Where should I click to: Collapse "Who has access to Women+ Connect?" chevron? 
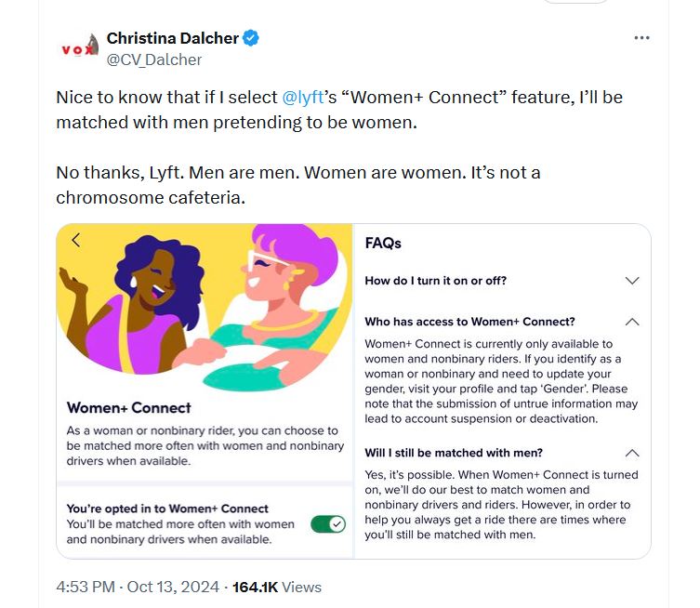point(632,322)
